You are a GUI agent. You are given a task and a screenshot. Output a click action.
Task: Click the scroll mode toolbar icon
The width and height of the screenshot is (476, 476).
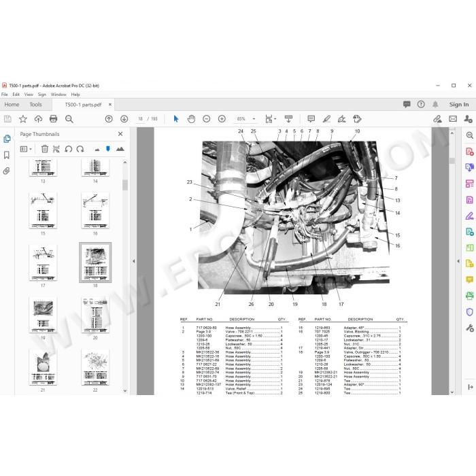(x=288, y=119)
